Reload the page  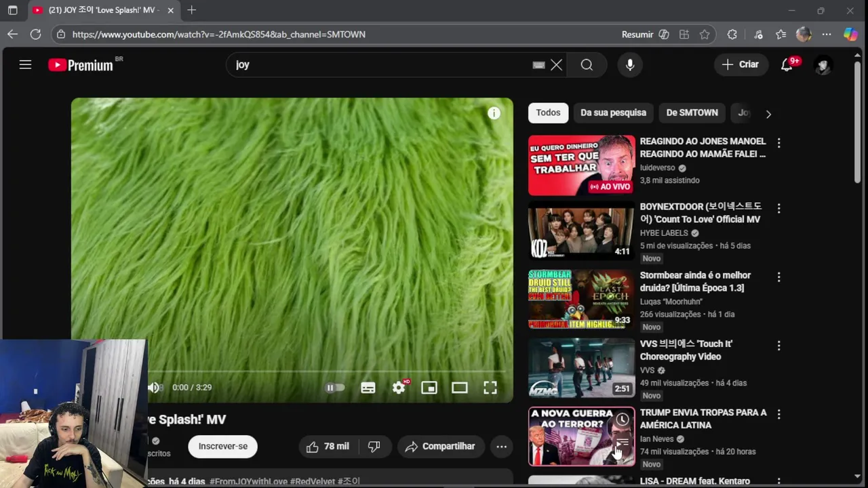click(35, 34)
